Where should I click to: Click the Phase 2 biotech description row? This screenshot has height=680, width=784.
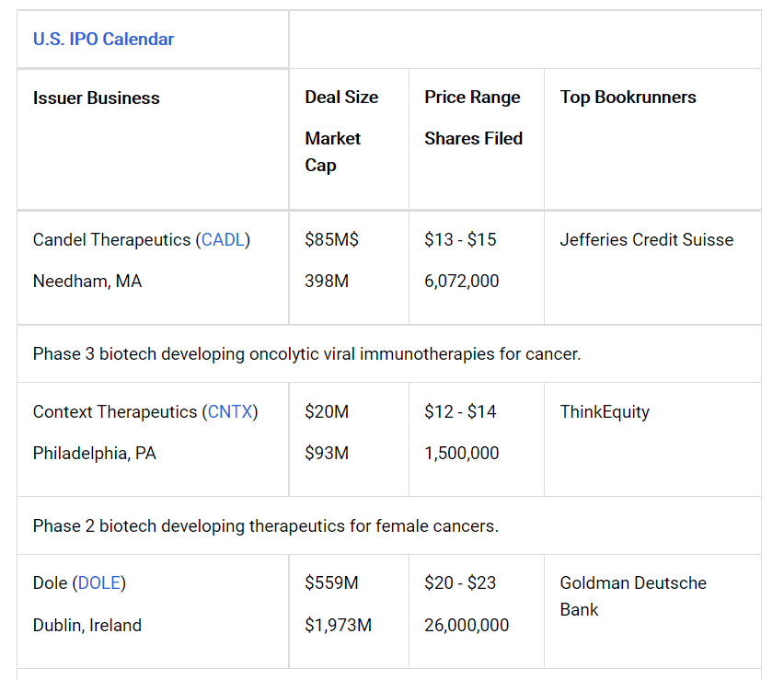[x=265, y=525]
